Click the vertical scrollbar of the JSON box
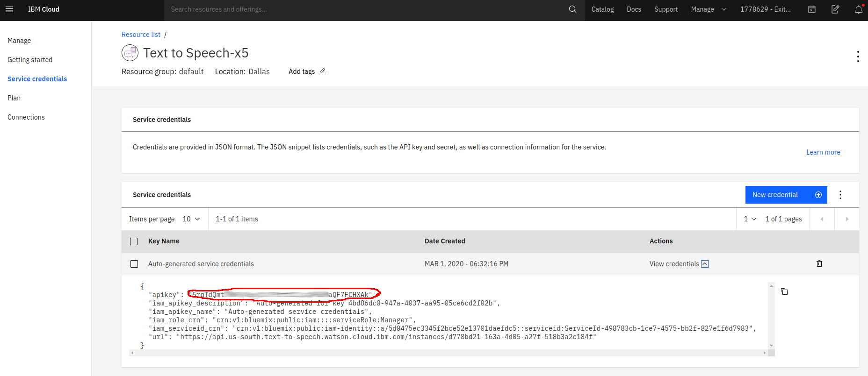The image size is (868, 376). click(x=771, y=315)
